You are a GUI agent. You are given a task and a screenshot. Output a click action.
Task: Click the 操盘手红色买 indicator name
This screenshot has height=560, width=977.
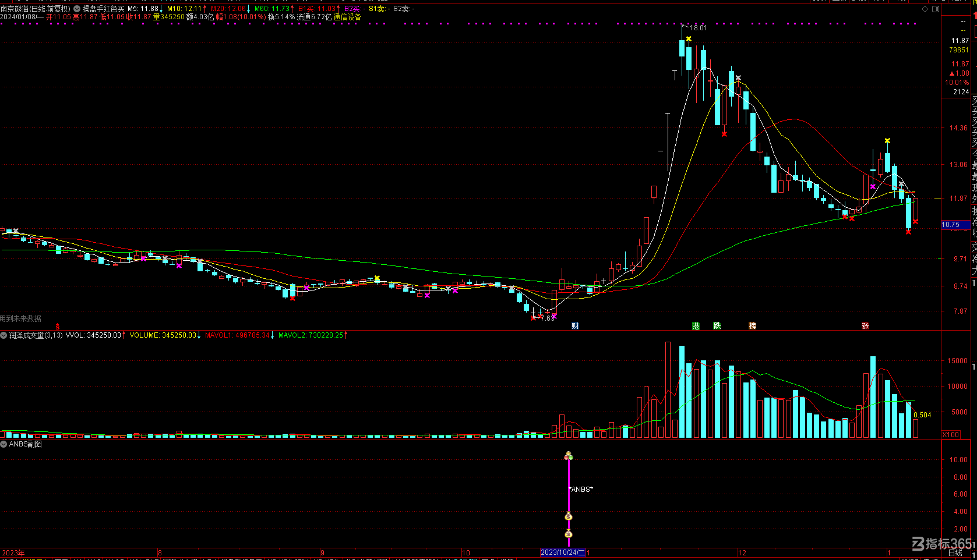(x=103, y=9)
